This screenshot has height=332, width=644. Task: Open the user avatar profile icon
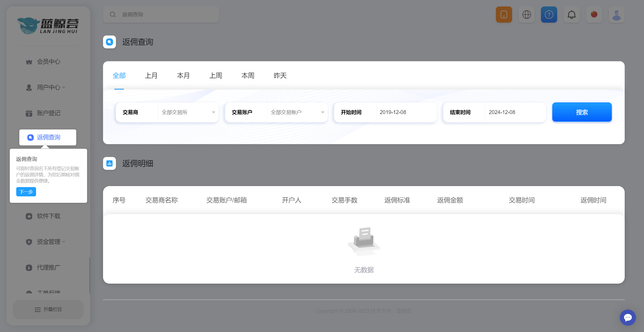click(616, 15)
